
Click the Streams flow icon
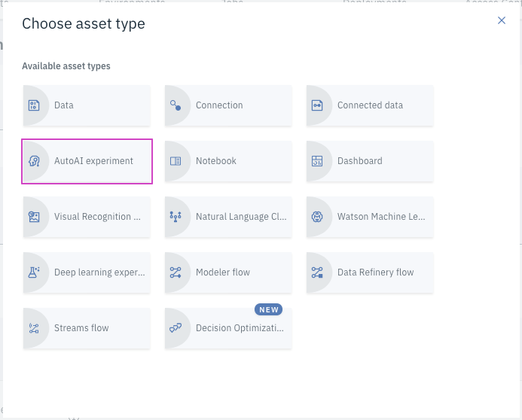point(34,328)
